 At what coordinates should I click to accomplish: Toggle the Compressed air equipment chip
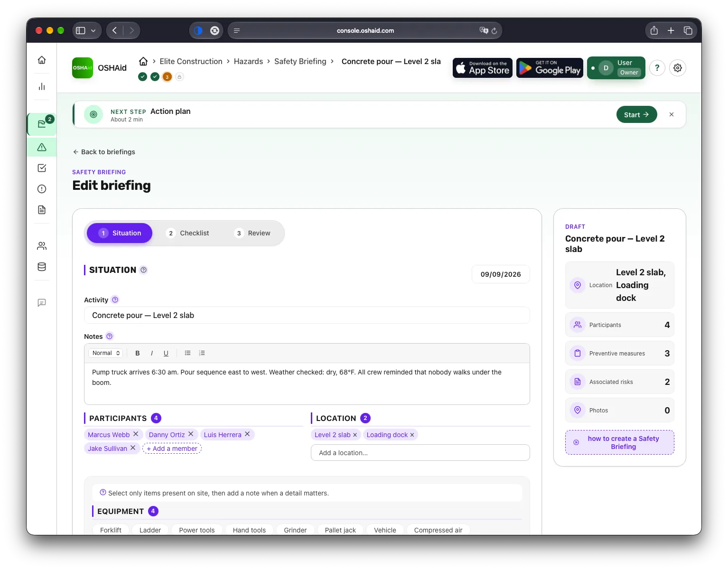tap(438, 530)
